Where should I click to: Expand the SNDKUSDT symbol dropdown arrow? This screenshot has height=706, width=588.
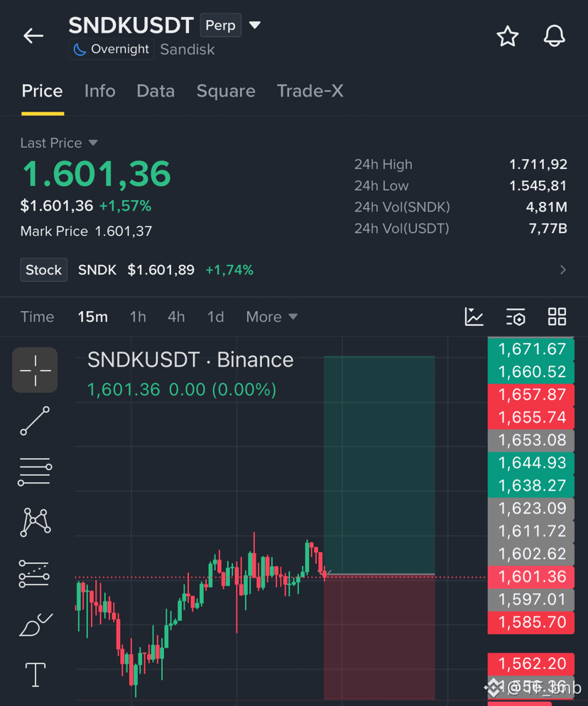pos(255,25)
